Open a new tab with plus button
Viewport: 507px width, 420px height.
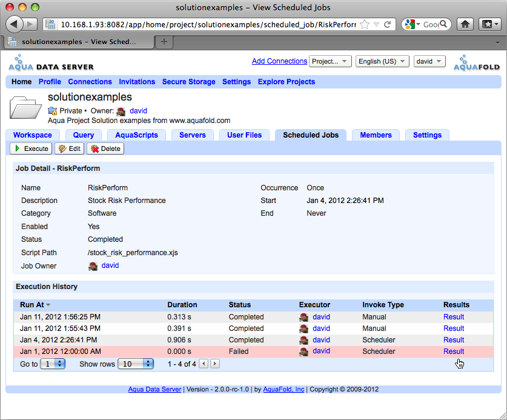(164, 42)
